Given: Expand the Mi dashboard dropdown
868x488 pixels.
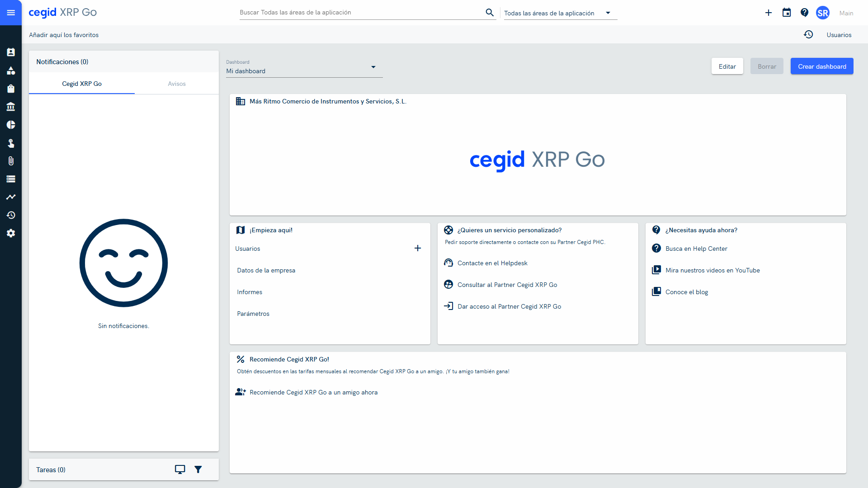Looking at the screenshot, I should [x=373, y=67].
